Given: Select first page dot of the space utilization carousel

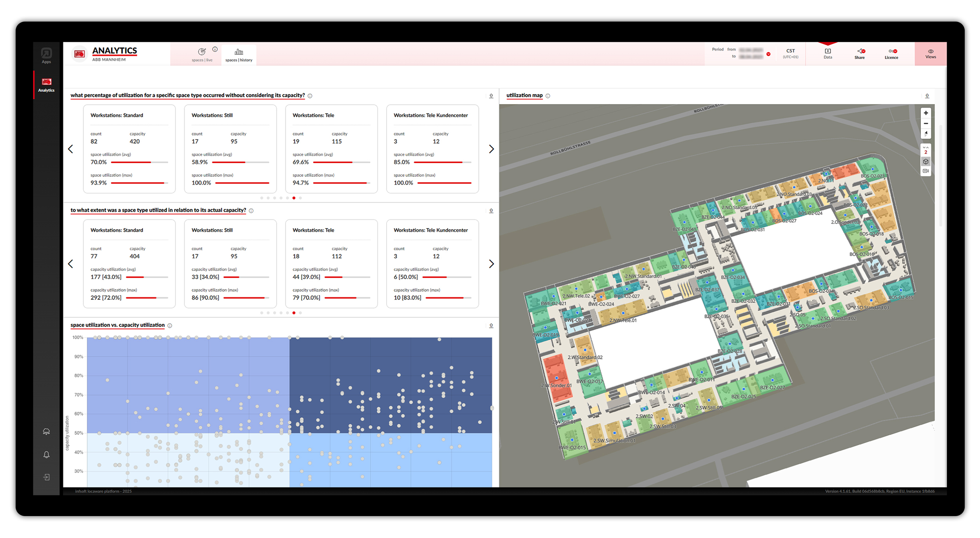Looking at the screenshot, I should click(x=261, y=198).
